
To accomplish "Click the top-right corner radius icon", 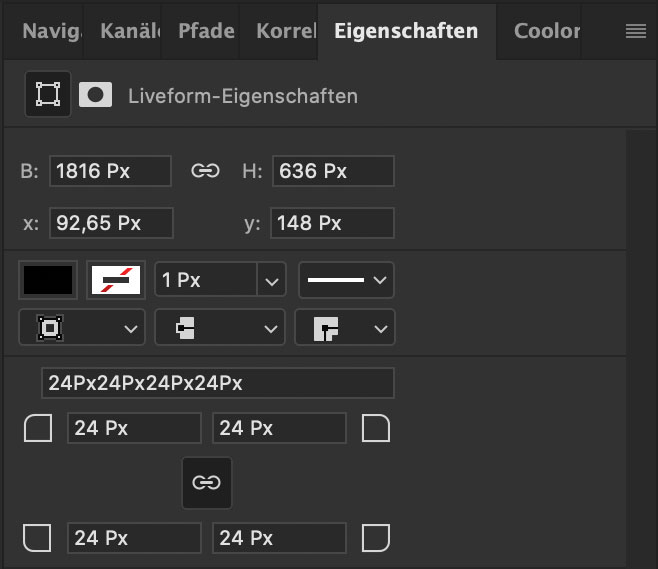I will [x=376, y=428].
